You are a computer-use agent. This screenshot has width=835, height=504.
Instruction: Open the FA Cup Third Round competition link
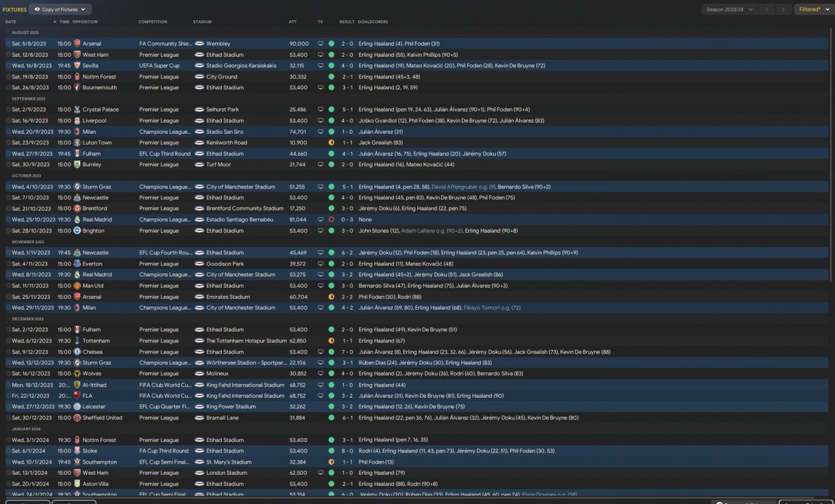click(164, 451)
